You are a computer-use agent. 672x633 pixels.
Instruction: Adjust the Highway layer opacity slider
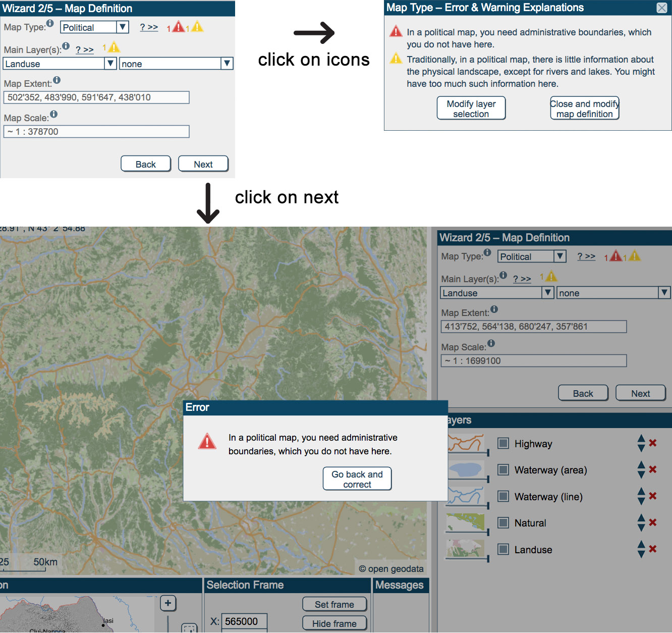tap(487, 453)
